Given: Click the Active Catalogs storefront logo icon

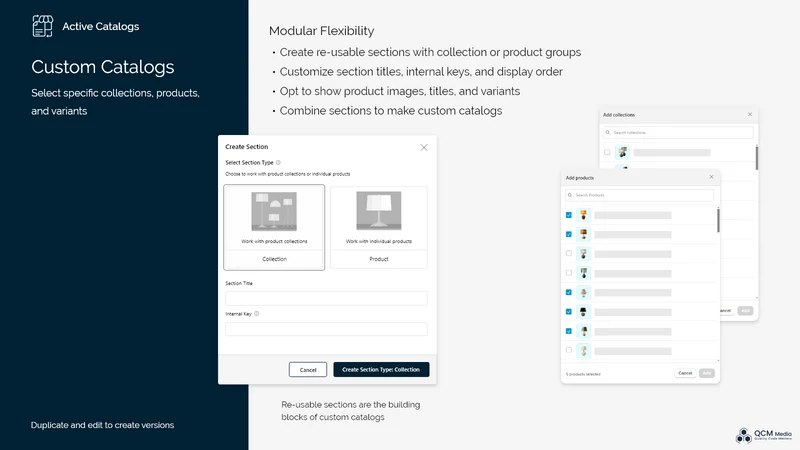Looking at the screenshot, I should 42,26.
